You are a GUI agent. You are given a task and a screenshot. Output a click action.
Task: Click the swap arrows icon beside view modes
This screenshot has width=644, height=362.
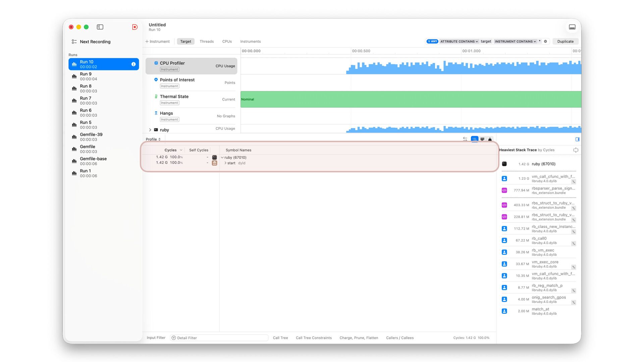click(x=465, y=139)
